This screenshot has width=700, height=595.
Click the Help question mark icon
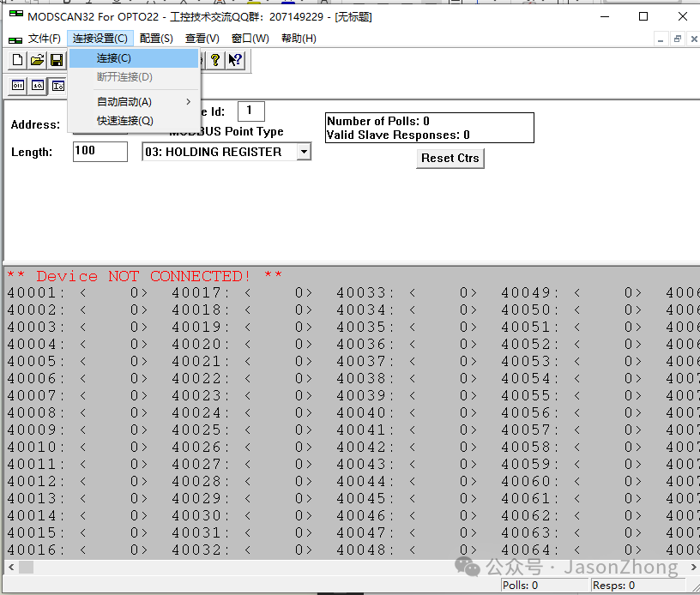(x=214, y=60)
